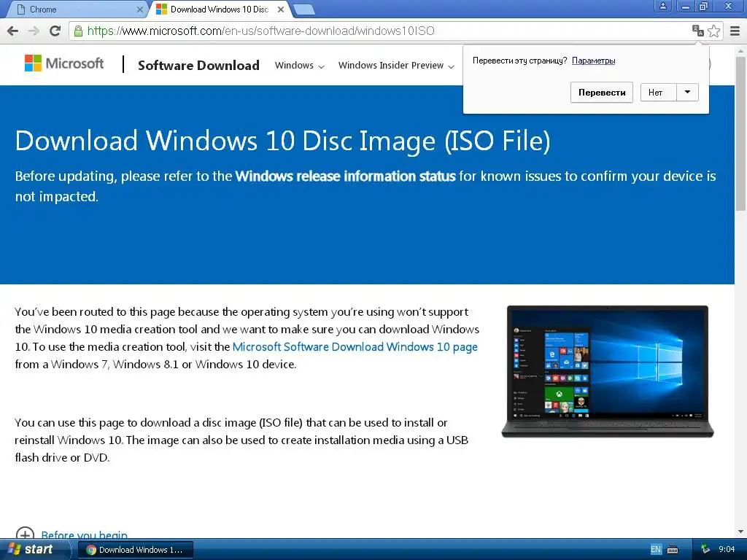This screenshot has width=747, height=560.
Task: Open the Chrome hamburger menu
Action: [735, 31]
